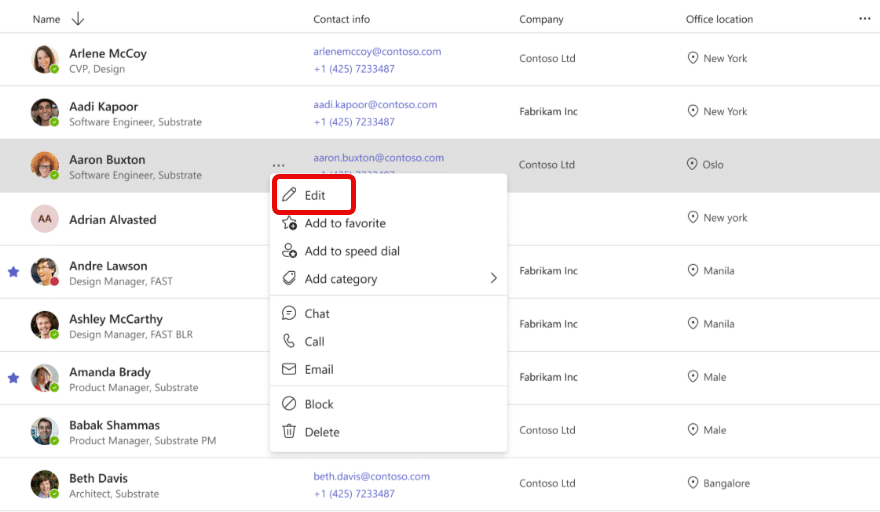Click pencil icon next to Edit
This screenshot has width=880, height=512.
click(x=289, y=195)
